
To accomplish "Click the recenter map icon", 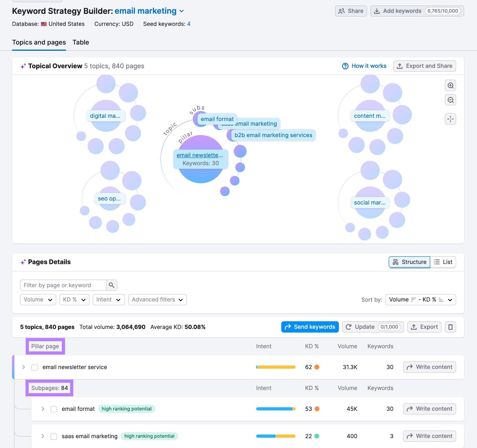I will tap(450, 119).
